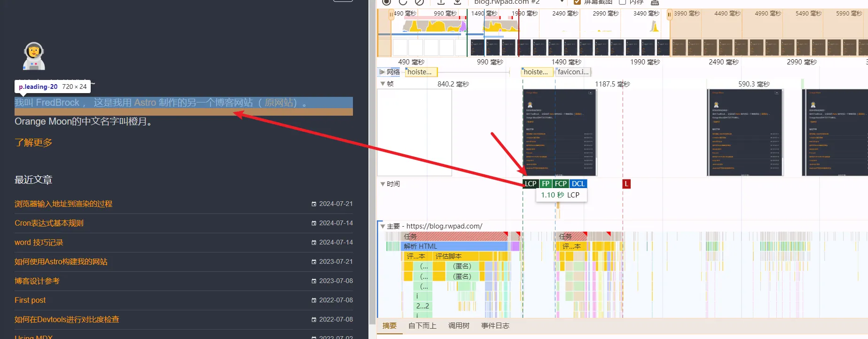Click calendar icon next to 2022-07-08 on First post row
Image resolution: width=868 pixels, height=339 pixels.
[x=314, y=300]
